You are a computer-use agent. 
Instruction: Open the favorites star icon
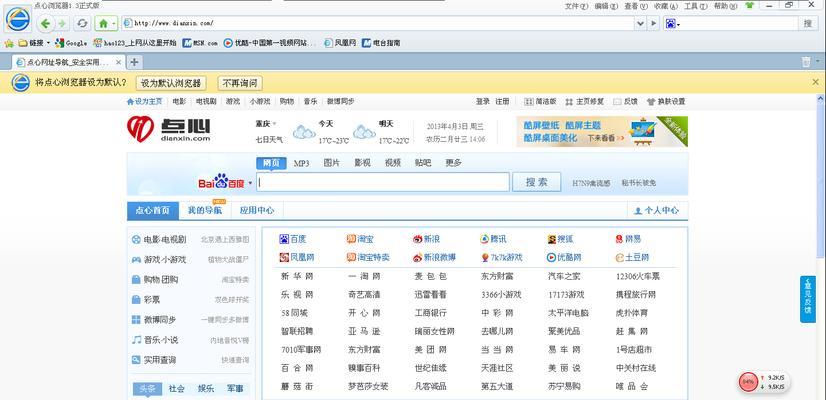tap(9, 43)
